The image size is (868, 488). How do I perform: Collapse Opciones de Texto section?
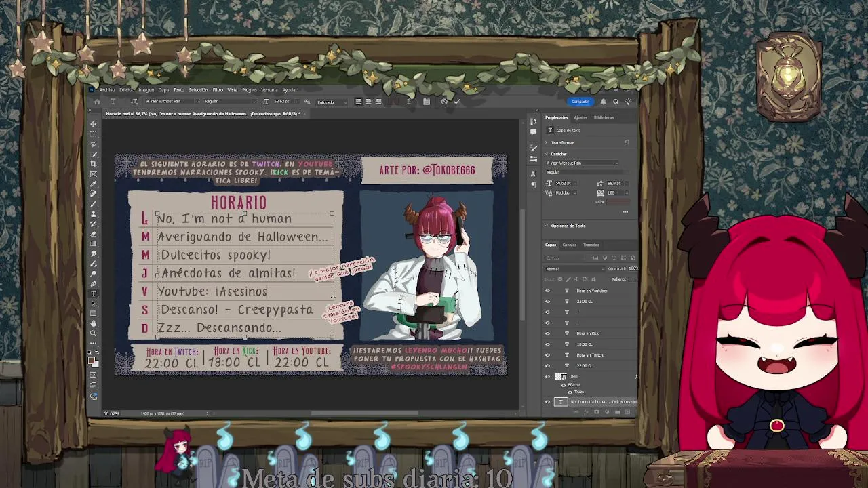[x=547, y=226]
